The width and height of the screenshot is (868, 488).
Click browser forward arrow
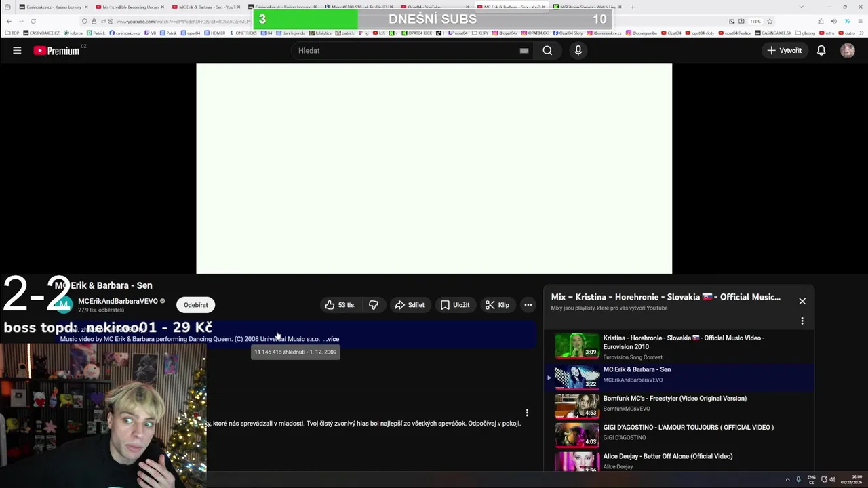pyautogui.click(x=21, y=21)
